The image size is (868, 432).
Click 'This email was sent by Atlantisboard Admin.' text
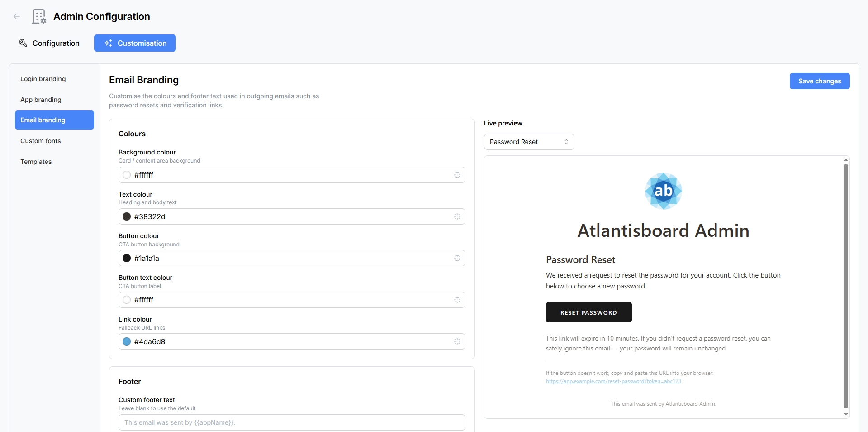click(x=663, y=404)
